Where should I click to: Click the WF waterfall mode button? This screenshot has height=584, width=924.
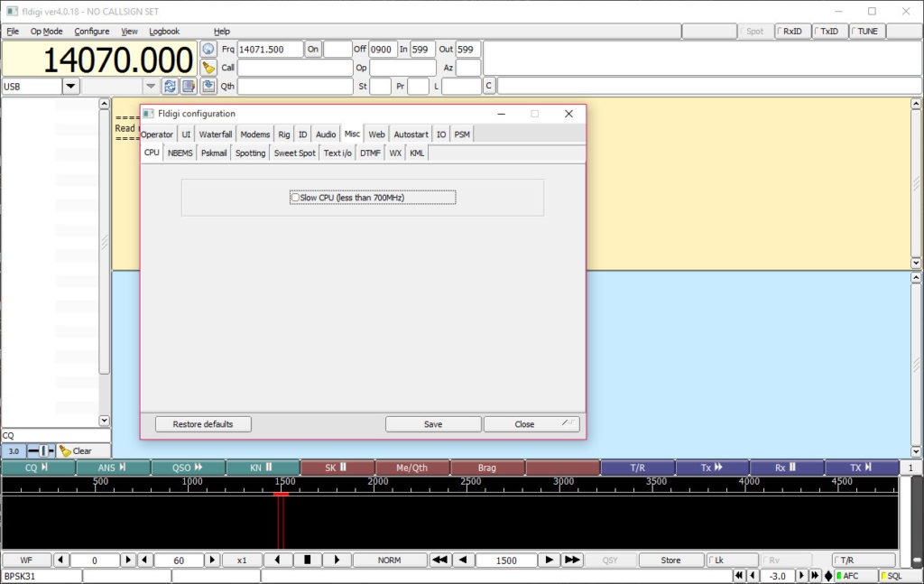point(26,560)
